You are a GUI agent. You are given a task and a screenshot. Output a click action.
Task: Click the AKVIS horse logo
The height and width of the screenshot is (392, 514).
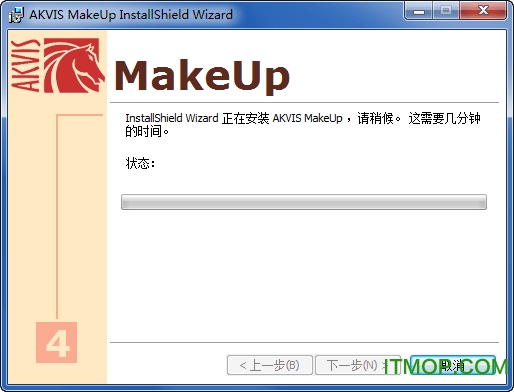click(x=75, y=65)
